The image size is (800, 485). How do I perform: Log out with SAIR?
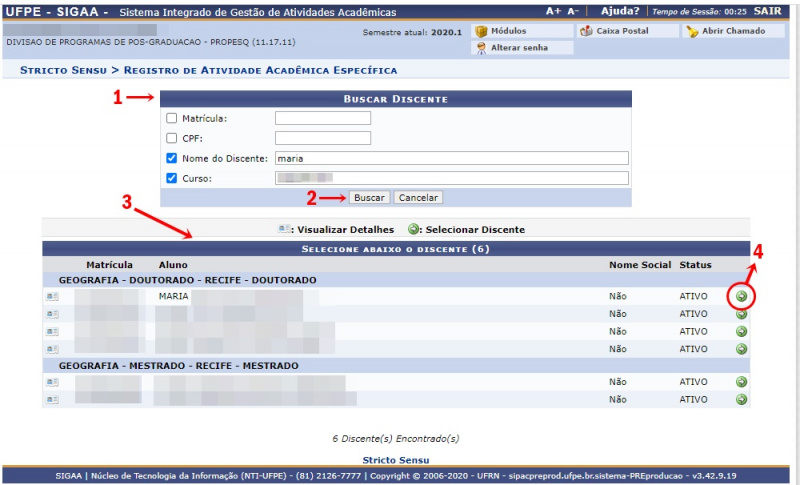point(767,11)
